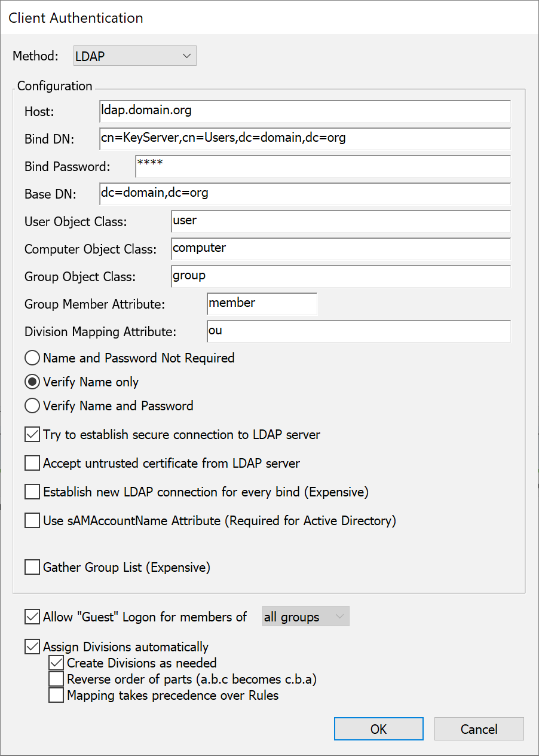The height and width of the screenshot is (756, 539).
Task: Click the Host input field
Action: click(305, 111)
